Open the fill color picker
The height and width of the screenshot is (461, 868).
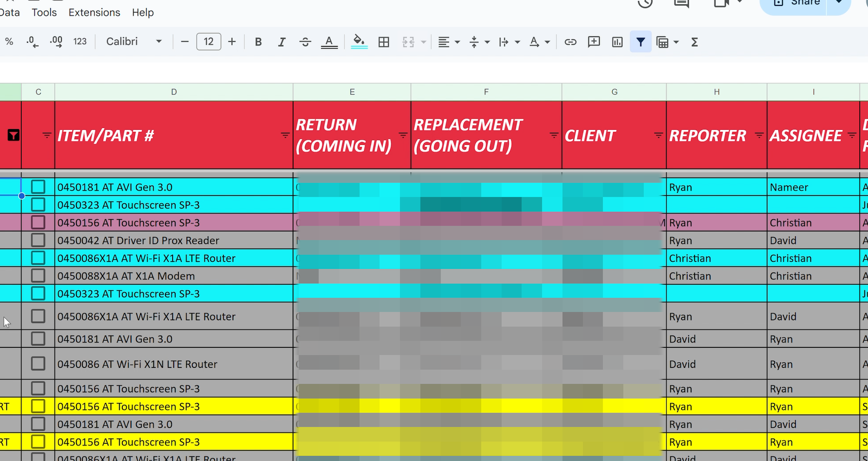[x=359, y=42]
